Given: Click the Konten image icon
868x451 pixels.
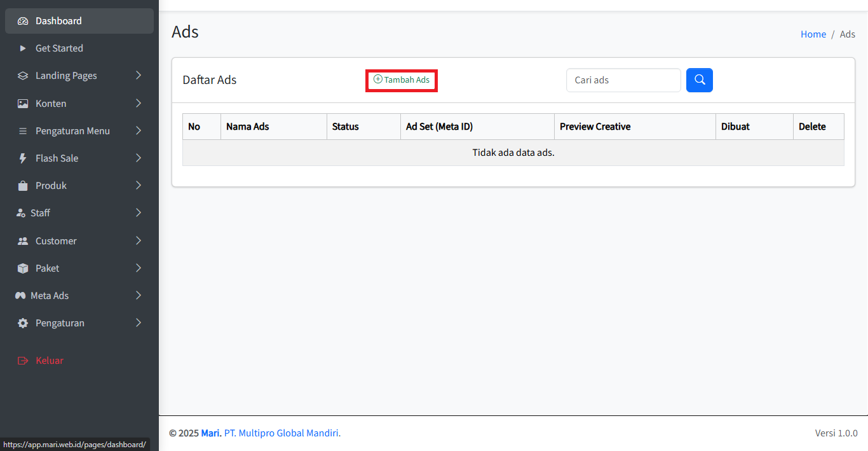Looking at the screenshot, I should (x=23, y=104).
